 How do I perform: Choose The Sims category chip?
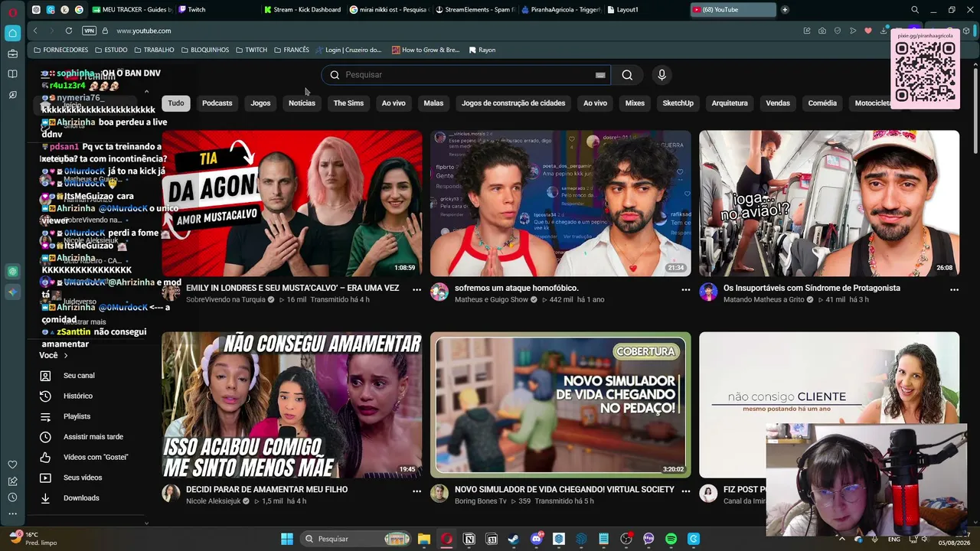click(348, 103)
